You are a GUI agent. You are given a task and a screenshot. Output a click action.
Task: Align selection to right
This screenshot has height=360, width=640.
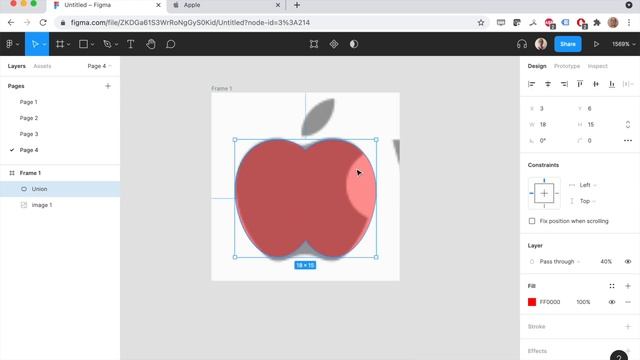pos(564,84)
